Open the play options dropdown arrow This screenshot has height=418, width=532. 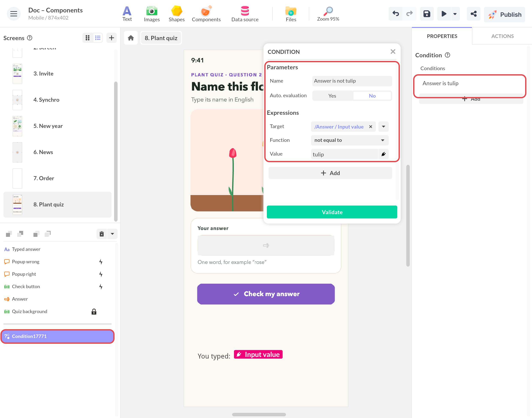pos(455,14)
